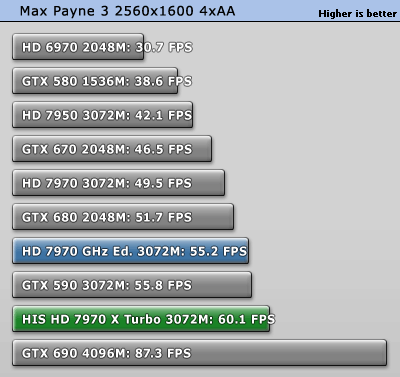The height and width of the screenshot is (377, 400).
Task: Select the blue HD 7970 GHz Ed. bar
Action: click(131, 251)
